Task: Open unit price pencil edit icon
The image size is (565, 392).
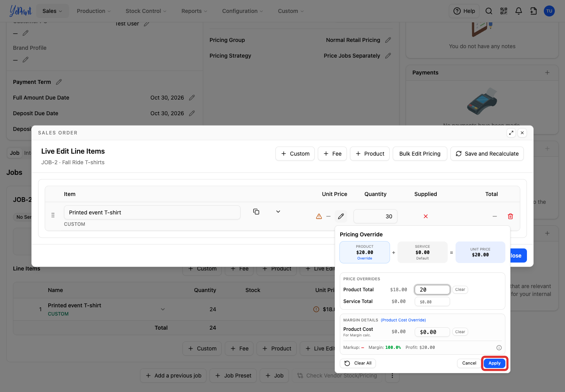Action: (x=341, y=216)
